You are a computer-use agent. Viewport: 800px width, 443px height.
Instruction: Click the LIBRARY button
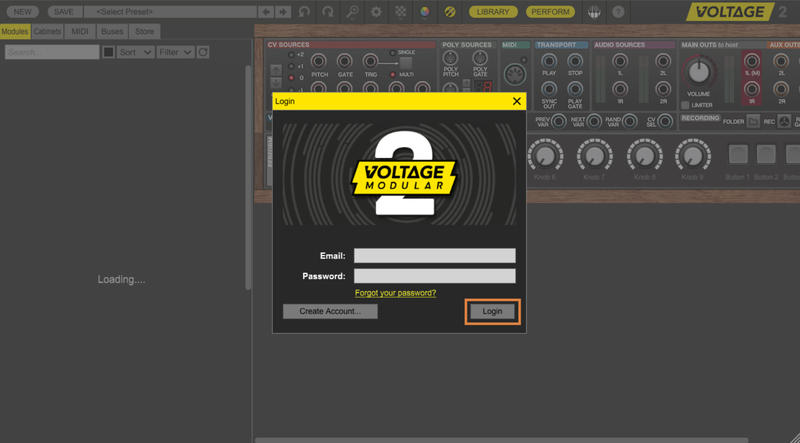pos(493,12)
